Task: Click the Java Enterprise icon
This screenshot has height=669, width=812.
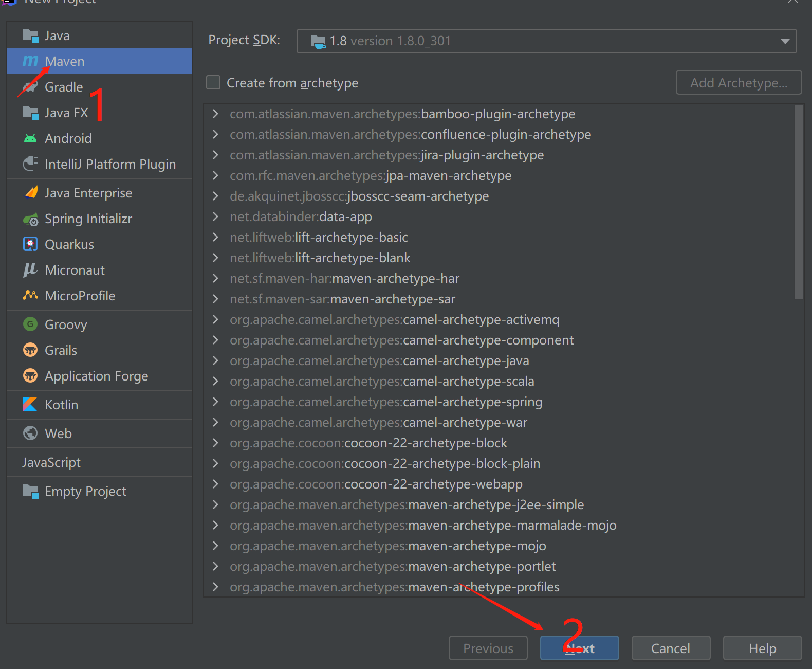Action: [x=31, y=193]
